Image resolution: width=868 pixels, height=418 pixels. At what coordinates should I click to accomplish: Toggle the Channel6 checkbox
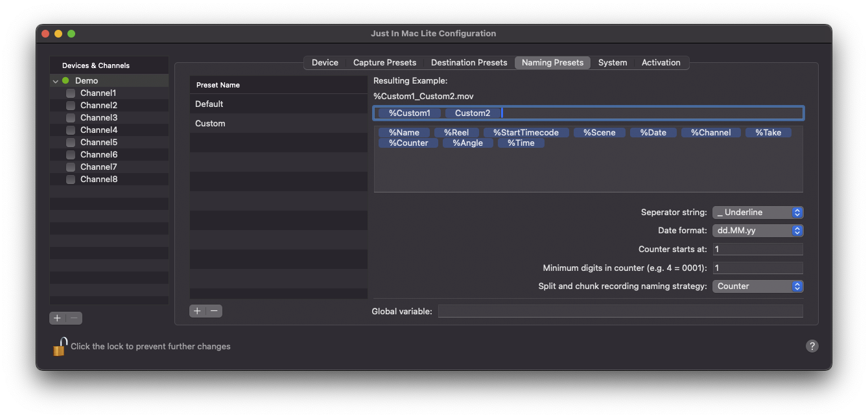(x=71, y=155)
